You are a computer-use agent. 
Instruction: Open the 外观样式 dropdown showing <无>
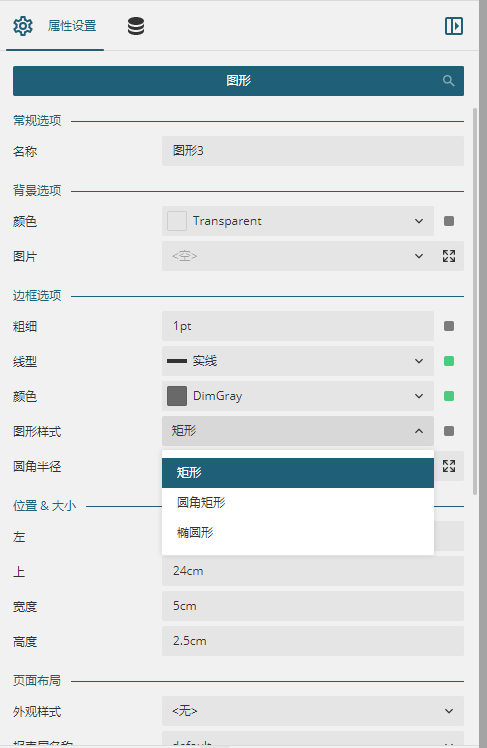click(313, 711)
